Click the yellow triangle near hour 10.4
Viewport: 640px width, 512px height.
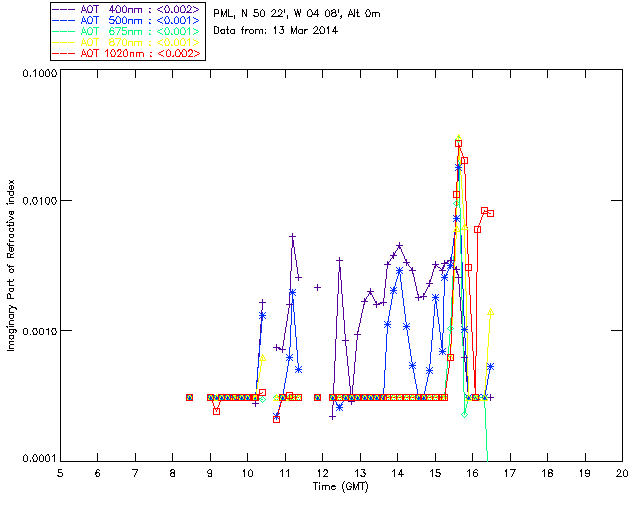tap(262, 358)
